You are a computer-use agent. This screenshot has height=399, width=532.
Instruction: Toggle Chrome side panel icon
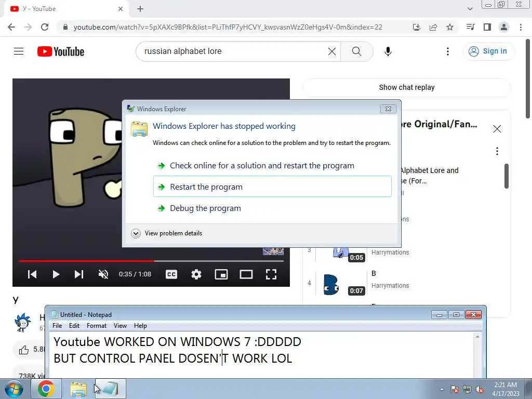(487, 27)
